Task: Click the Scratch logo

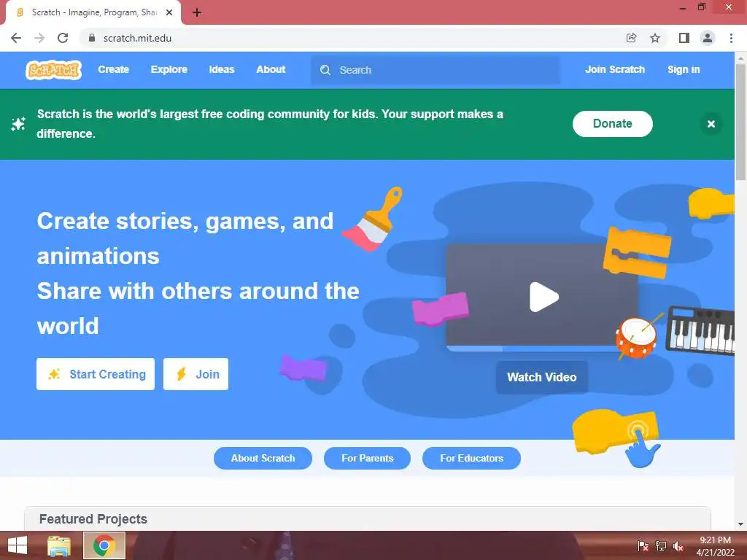Action: click(x=53, y=70)
